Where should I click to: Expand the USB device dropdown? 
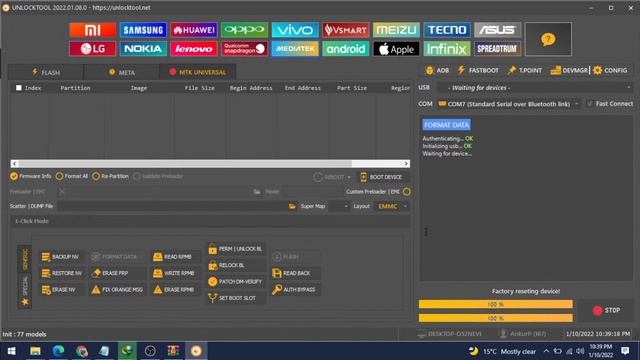(629, 87)
